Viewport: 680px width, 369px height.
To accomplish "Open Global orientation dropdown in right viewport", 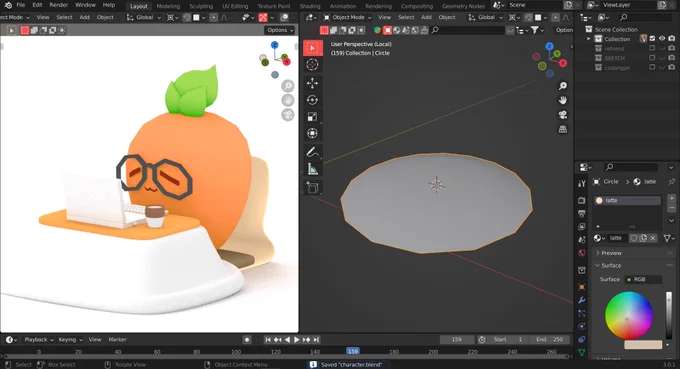I will point(485,17).
